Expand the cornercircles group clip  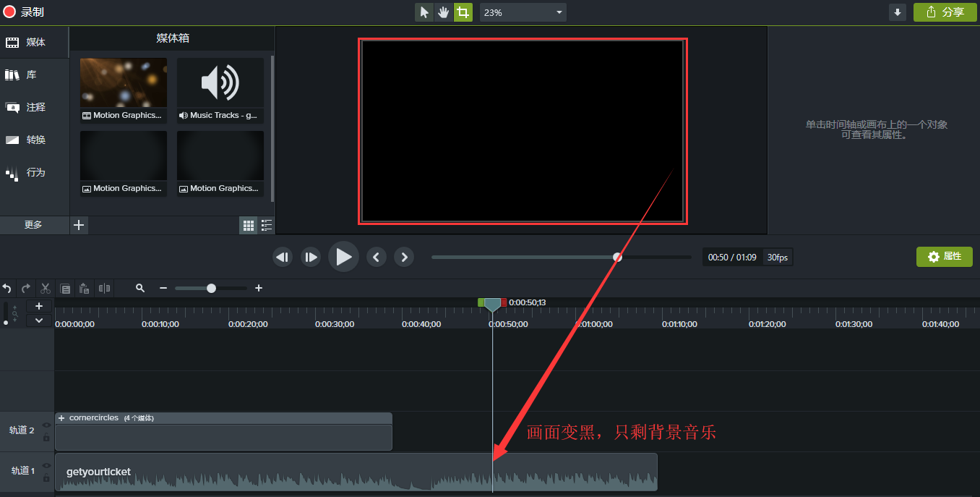click(61, 418)
